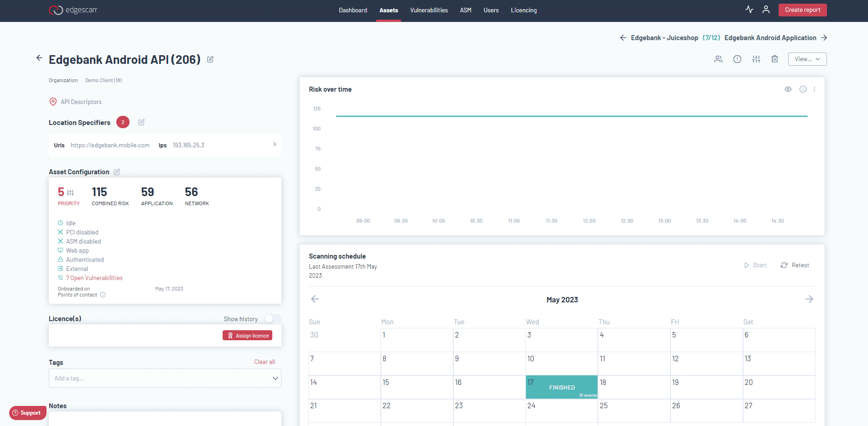The height and width of the screenshot is (426, 868).
Task: Open the Support button
Action: [x=27, y=413]
